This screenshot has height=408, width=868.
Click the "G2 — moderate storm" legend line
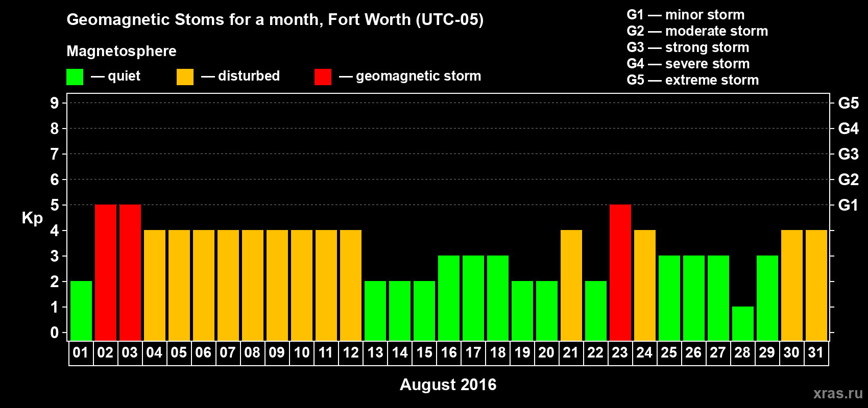coord(697,31)
